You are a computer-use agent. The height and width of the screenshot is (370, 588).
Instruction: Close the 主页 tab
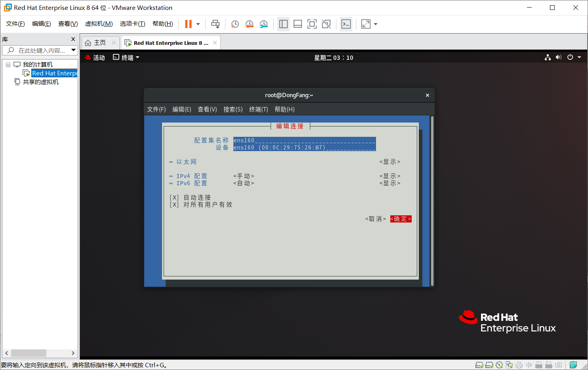(114, 43)
